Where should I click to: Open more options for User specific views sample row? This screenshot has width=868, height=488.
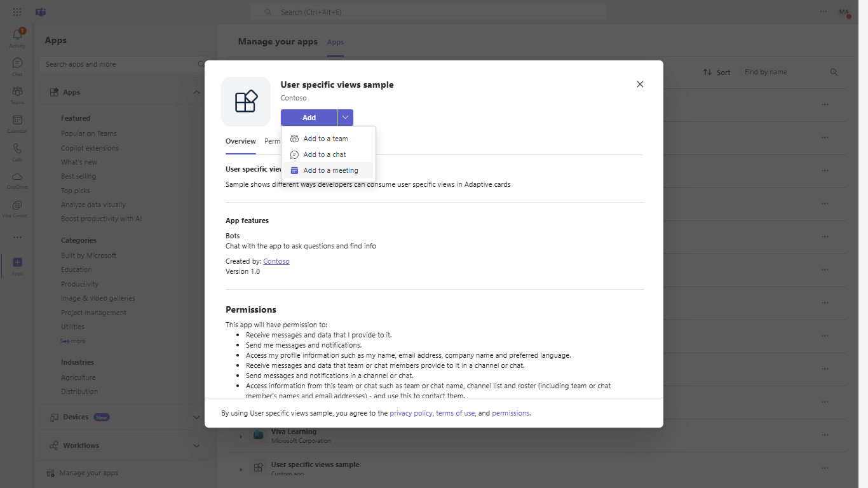coord(825,468)
